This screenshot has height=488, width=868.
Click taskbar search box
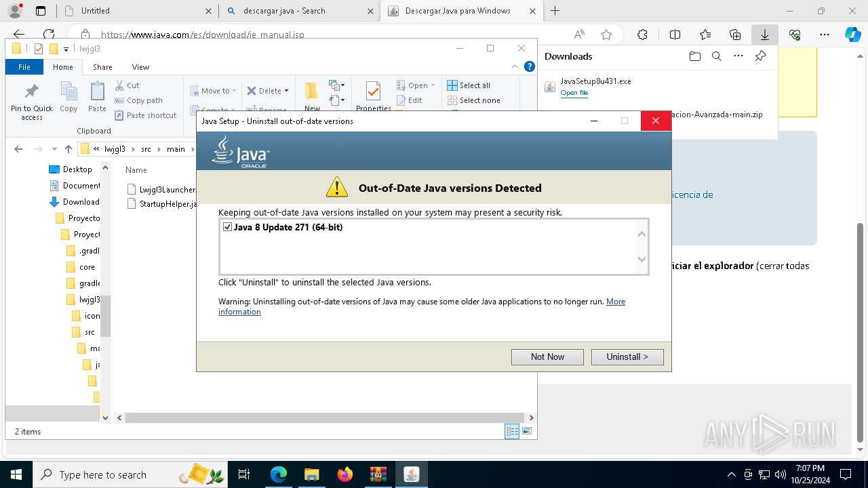coord(130,474)
